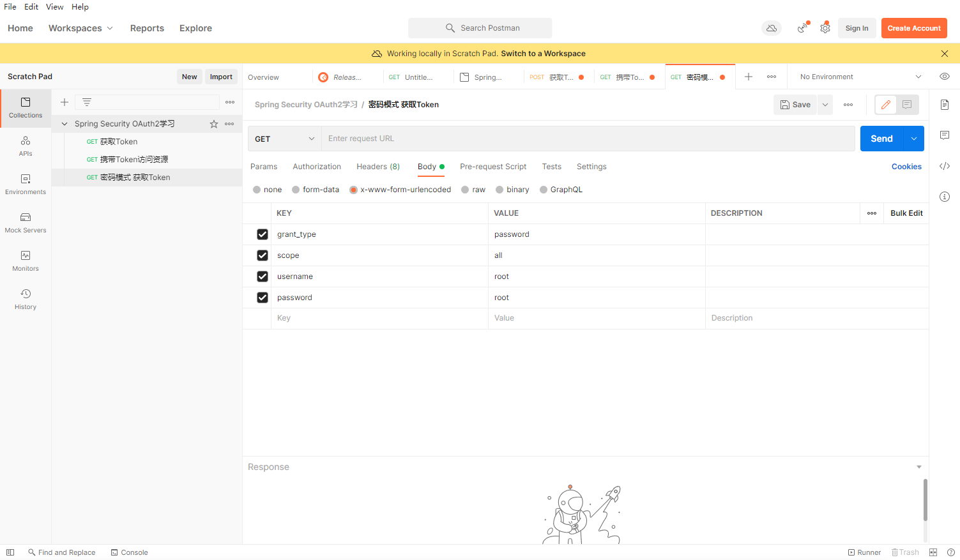Click the offline cloud sync icon
The height and width of the screenshot is (560, 960).
coord(772,28)
